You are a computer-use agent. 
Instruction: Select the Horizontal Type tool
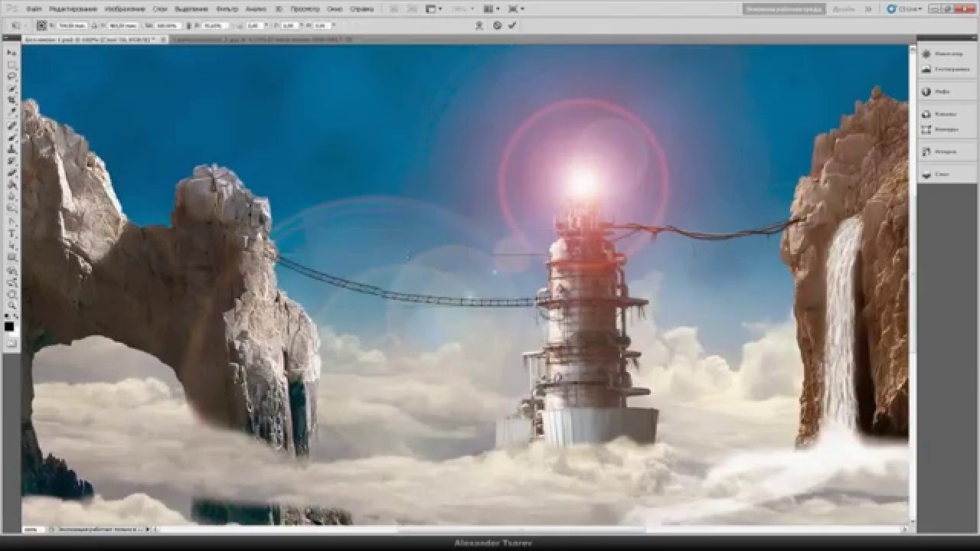coord(11,233)
